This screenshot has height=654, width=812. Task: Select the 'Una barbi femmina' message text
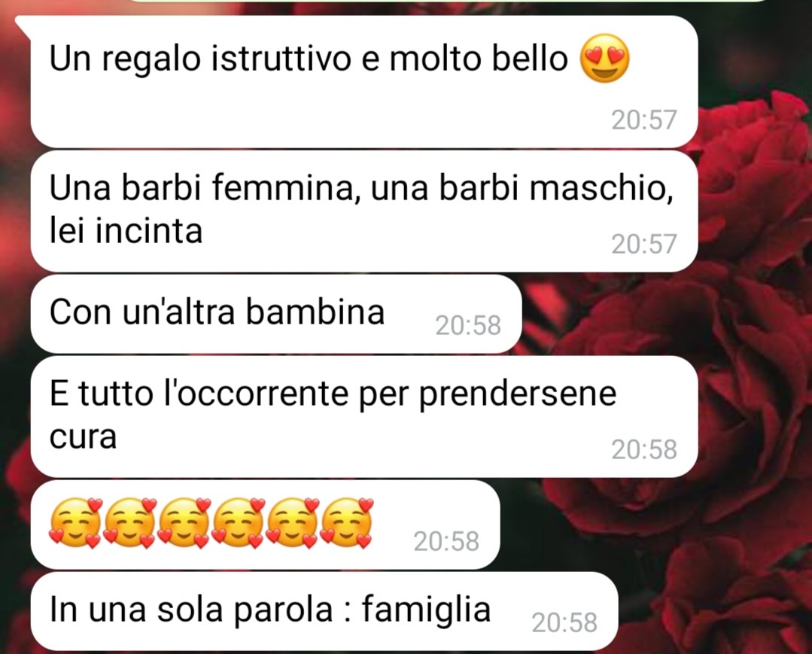(x=361, y=208)
